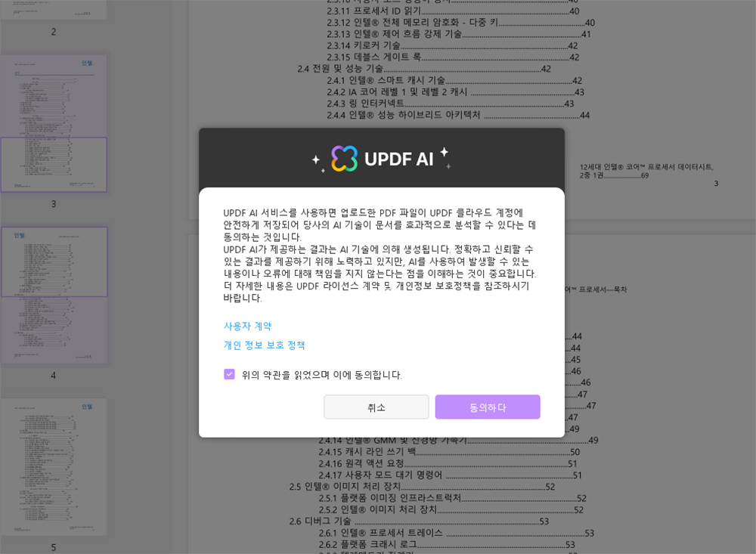Click TOC entry 2.6.2 플랫폼 크래시 로그
Screen dimensions: 756x554
[447, 544]
